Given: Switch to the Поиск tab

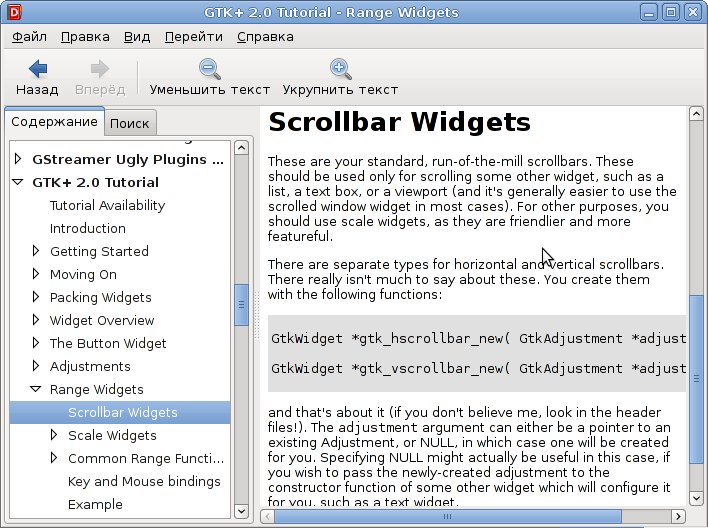Looking at the screenshot, I should pyautogui.click(x=130, y=123).
